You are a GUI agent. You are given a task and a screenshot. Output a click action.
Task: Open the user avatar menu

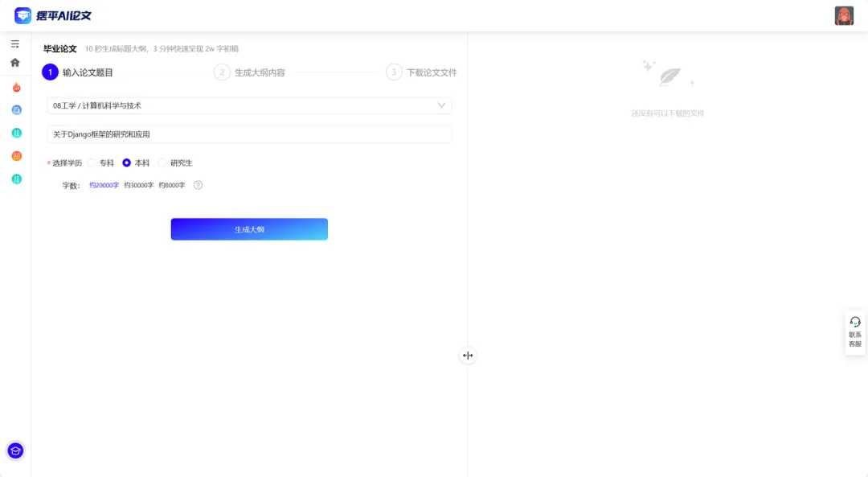844,16
